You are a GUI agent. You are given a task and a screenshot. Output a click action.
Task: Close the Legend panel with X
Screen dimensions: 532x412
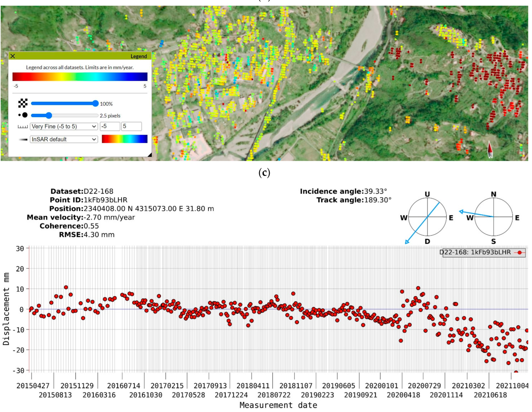point(13,56)
